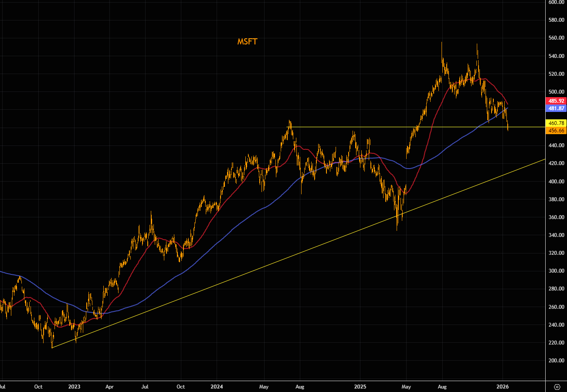Click the 2024 label on time axis

(217, 386)
